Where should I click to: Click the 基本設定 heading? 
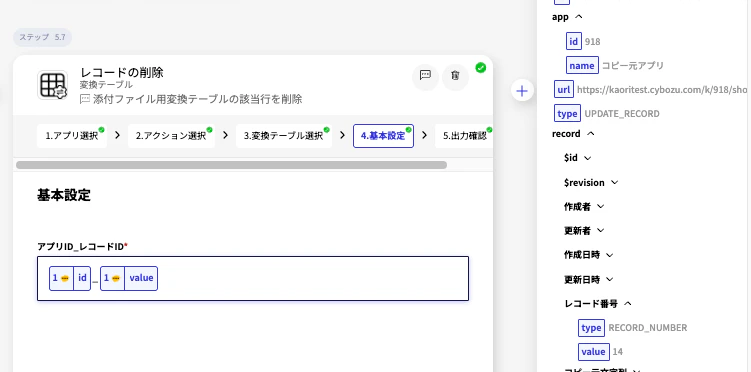click(64, 195)
